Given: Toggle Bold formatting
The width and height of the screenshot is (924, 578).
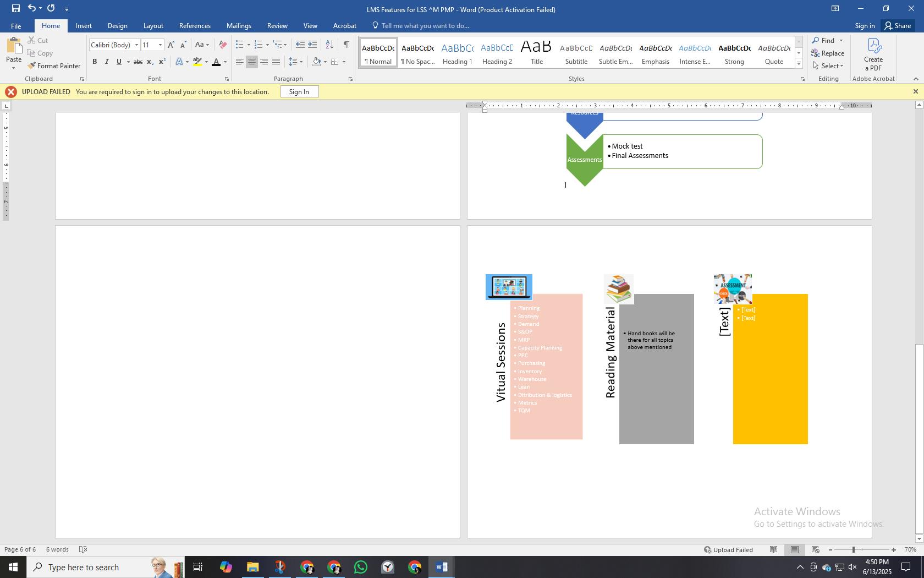Looking at the screenshot, I should pyautogui.click(x=95, y=62).
